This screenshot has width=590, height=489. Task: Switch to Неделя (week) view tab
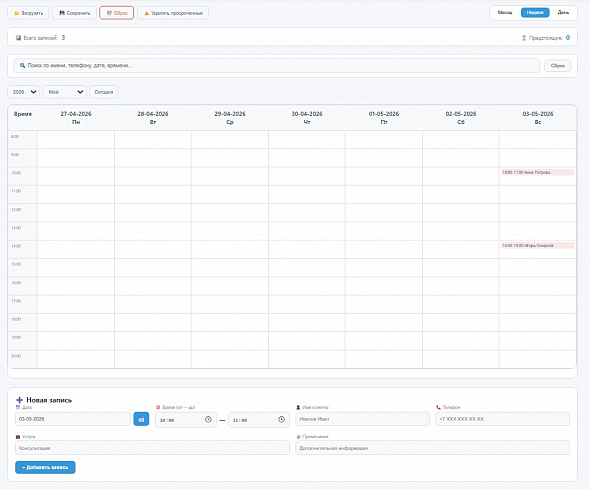535,12
